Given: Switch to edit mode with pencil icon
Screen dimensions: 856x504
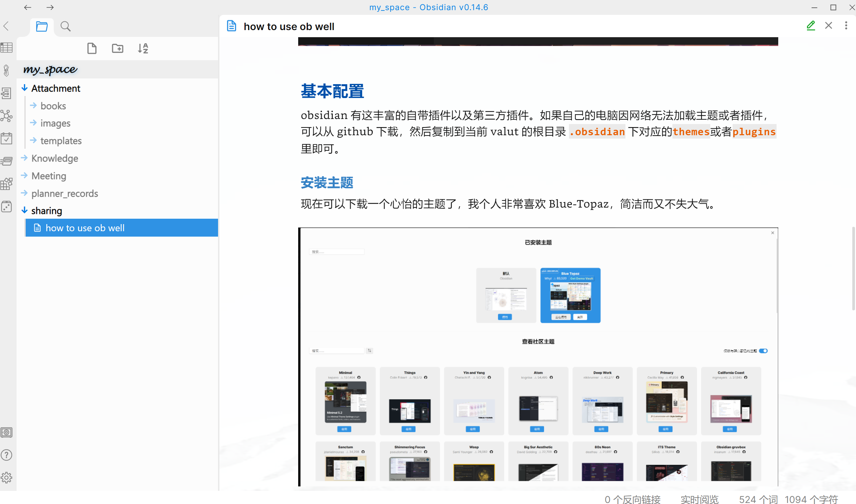Looking at the screenshot, I should coord(811,26).
